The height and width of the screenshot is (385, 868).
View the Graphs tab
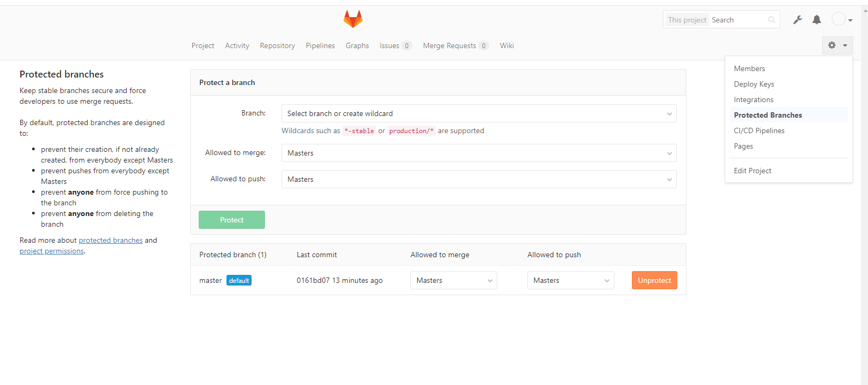[x=357, y=45]
